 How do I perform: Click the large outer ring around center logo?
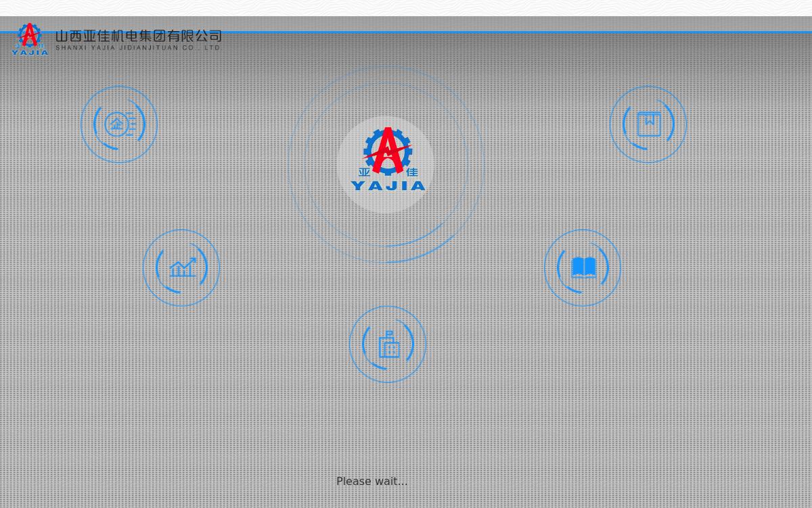[x=290, y=164]
